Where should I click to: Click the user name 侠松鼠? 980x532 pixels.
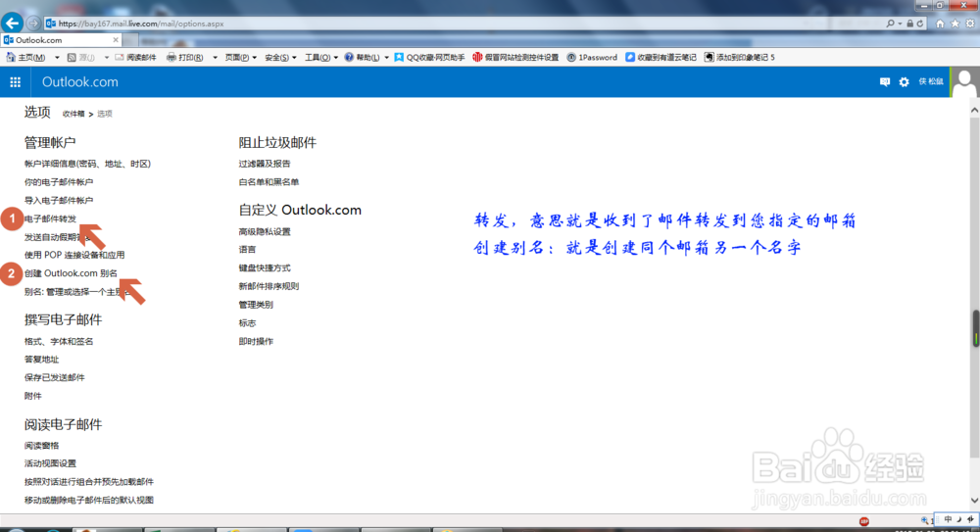pos(931,82)
